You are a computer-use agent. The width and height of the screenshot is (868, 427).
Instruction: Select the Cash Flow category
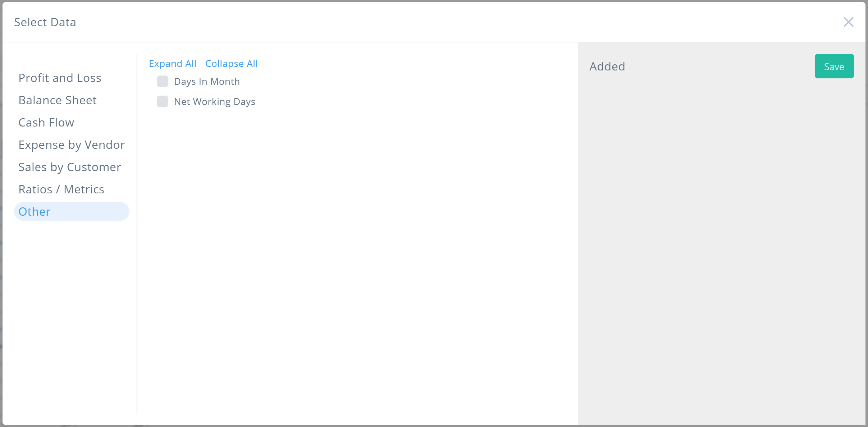click(46, 123)
